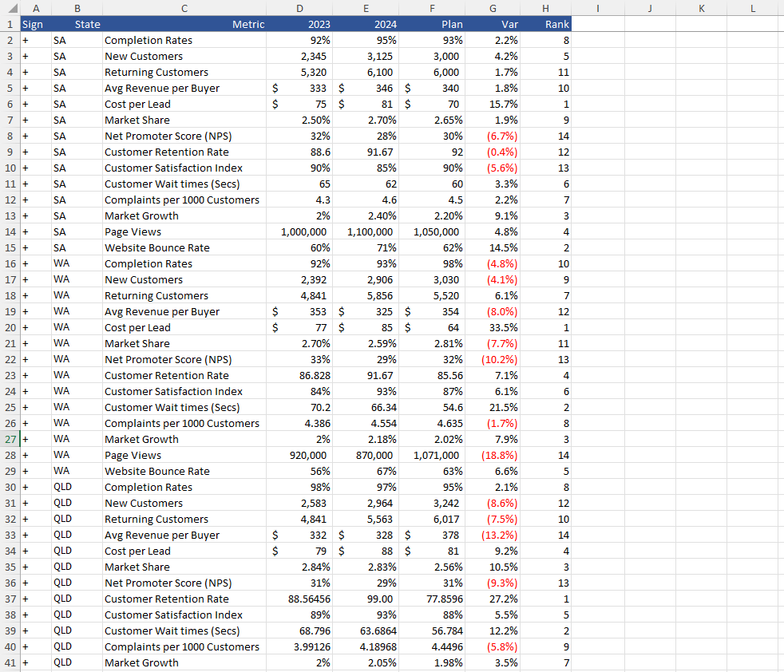Select column F header
This screenshot has width=784, height=672.
(432, 8)
